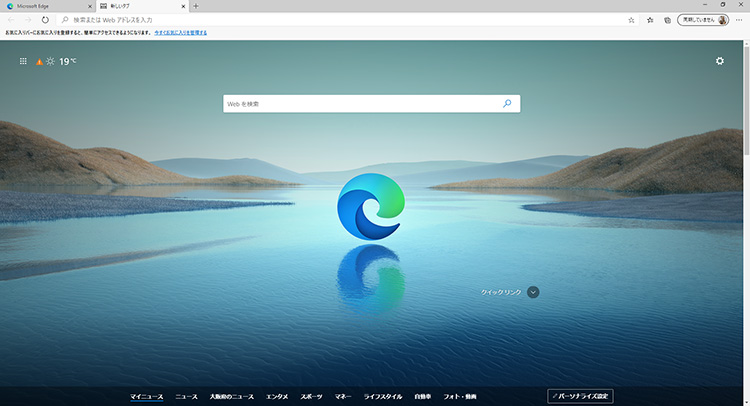Click the browser refresh button

click(45, 19)
